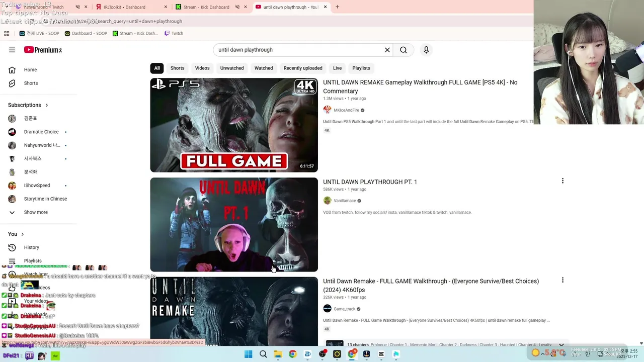This screenshot has height=362, width=644.
Task: Go to YouTube Premium home logo
Action: [43, 50]
